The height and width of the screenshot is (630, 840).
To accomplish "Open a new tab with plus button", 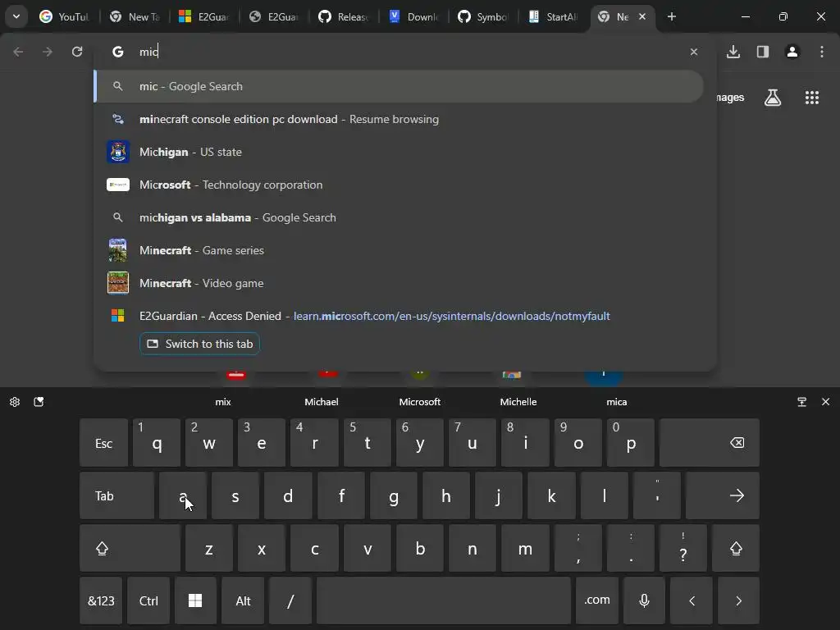I will (671, 16).
